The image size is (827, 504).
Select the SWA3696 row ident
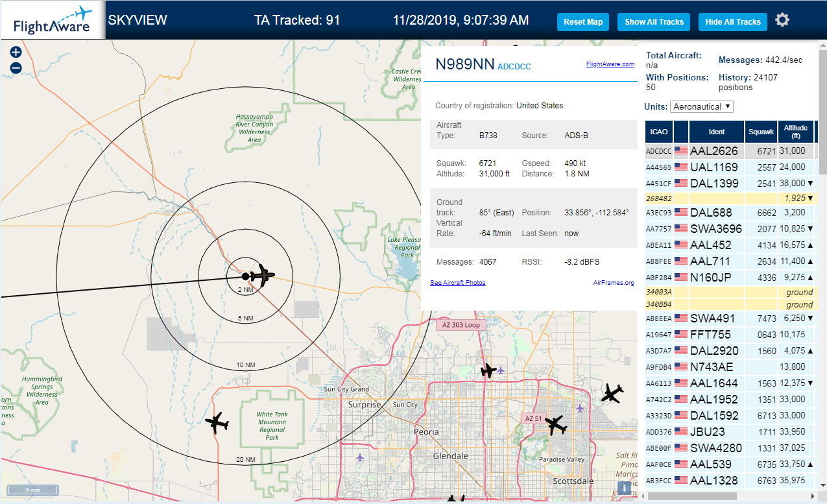pyautogui.click(x=716, y=229)
